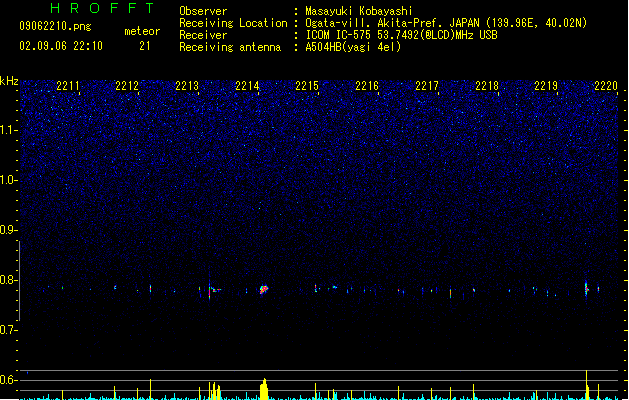
Task: Click the HROFFT title text
Action: 102,8
